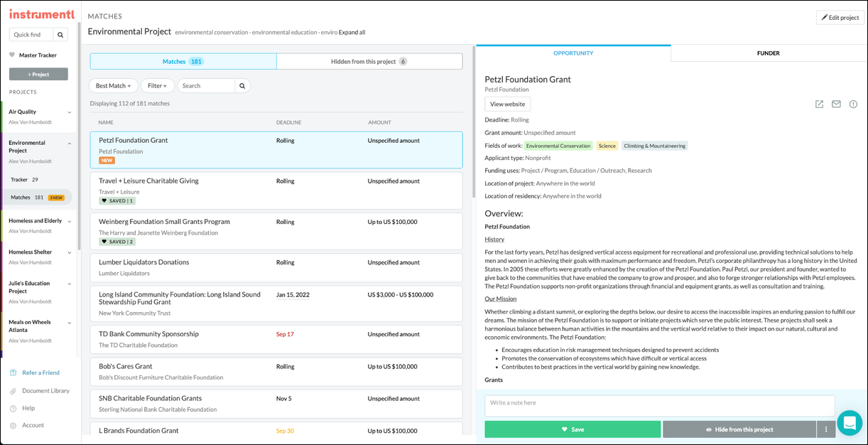The width and height of the screenshot is (868, 445).
Task: Click the Science yellow tag
Action: pos(607,146)
